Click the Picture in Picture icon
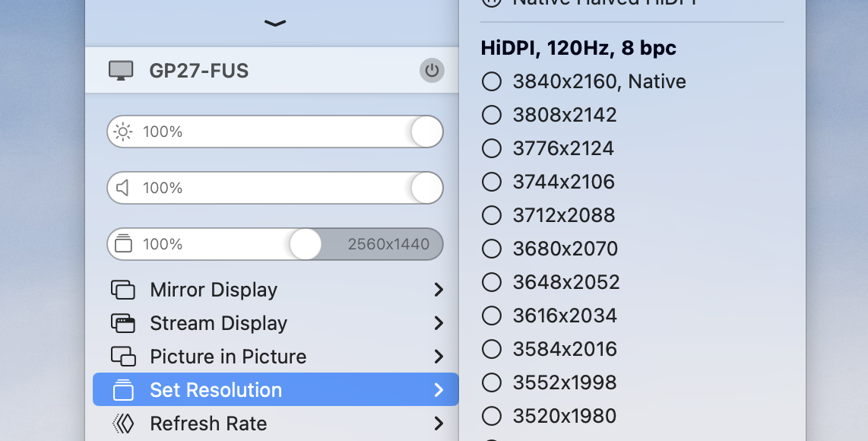Image resolution: width=868 pixels, height=441 pixels. pyautogui.click(x=123, y=357)
